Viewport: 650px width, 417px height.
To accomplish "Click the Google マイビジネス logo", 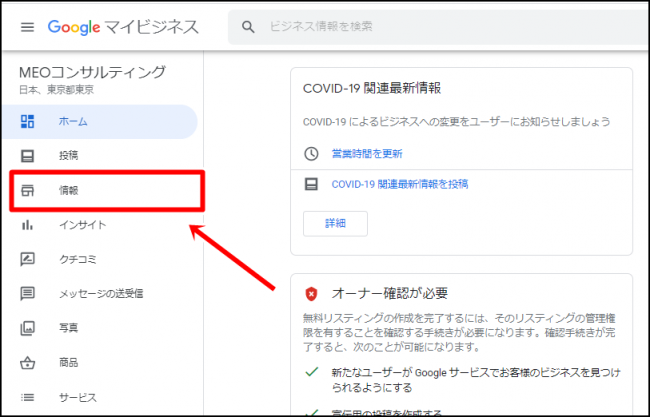I will click(123, 27).
